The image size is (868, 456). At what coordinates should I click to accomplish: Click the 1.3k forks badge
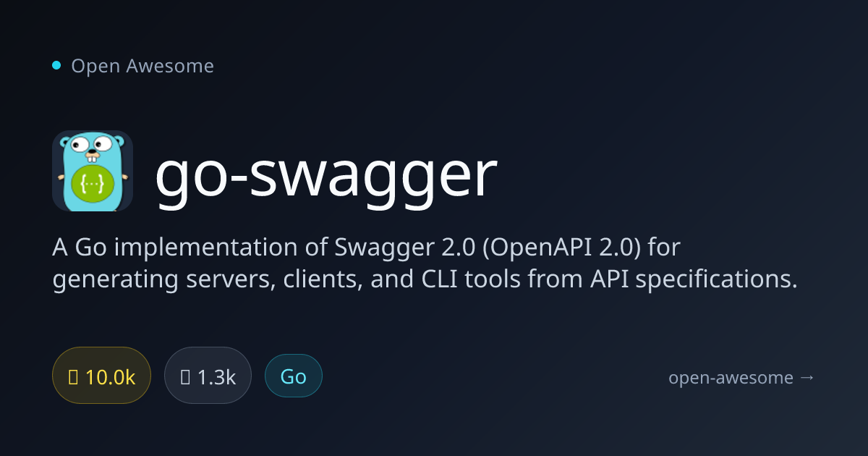[x=208, y=376]
